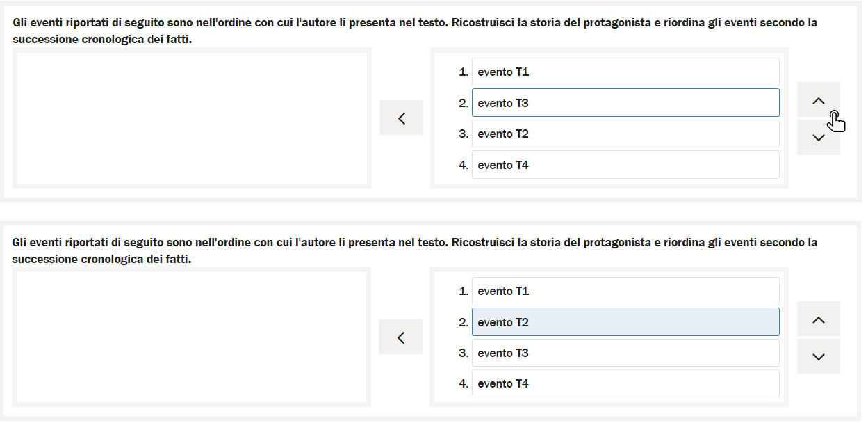
Task: Select evento T1 in the first exercise list
Action: coord(625,72)
